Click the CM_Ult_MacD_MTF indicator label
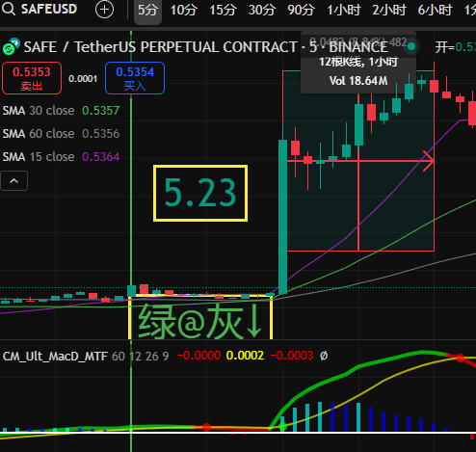The width and height of the screenshot is (476, 452). click(x=55, y=356)
